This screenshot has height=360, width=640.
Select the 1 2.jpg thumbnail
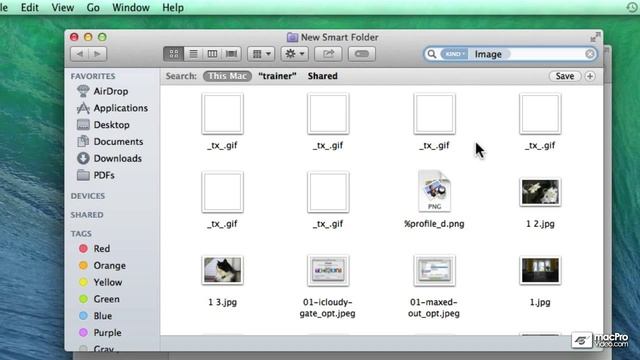coord(540,192)
